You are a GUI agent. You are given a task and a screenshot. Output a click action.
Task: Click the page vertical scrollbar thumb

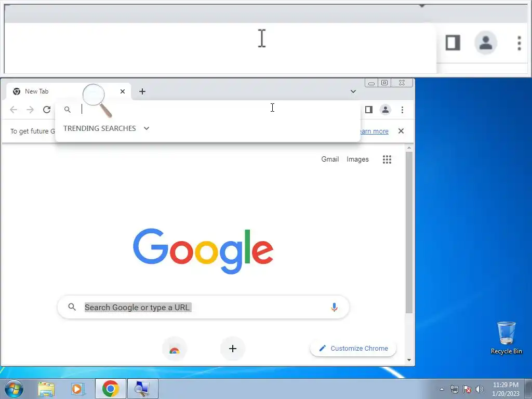(x=409, y=233)
